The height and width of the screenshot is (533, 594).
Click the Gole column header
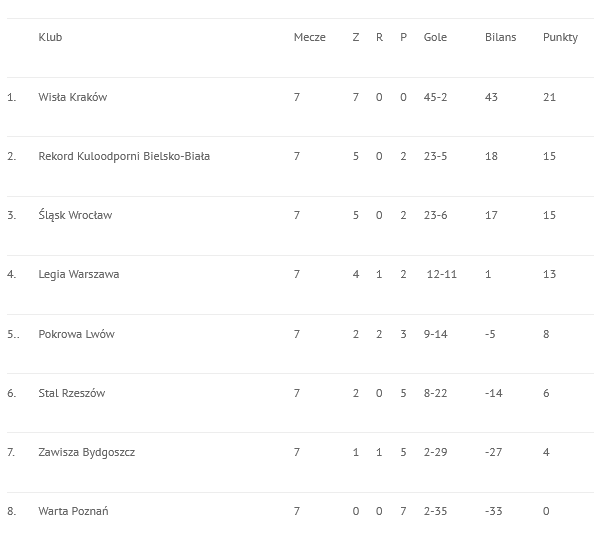[435, 37]
